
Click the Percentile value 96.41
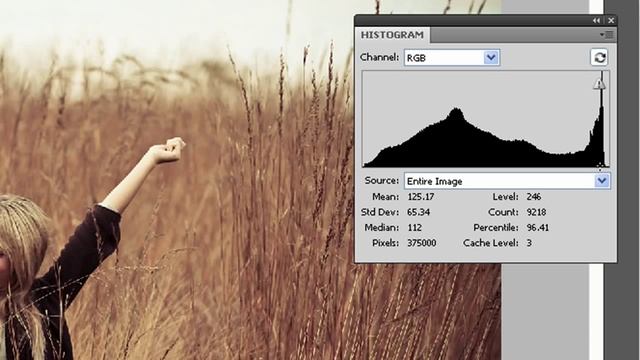538,228
